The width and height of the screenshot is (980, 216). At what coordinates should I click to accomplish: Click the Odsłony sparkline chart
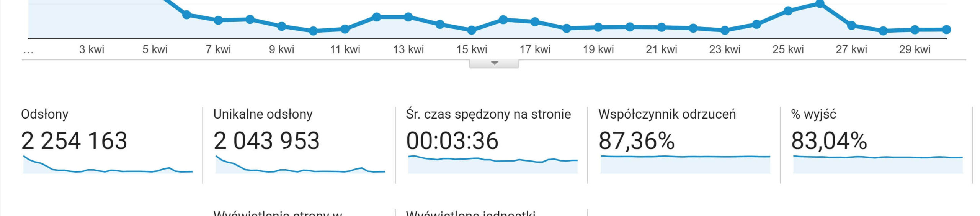(x=108, y=164)
